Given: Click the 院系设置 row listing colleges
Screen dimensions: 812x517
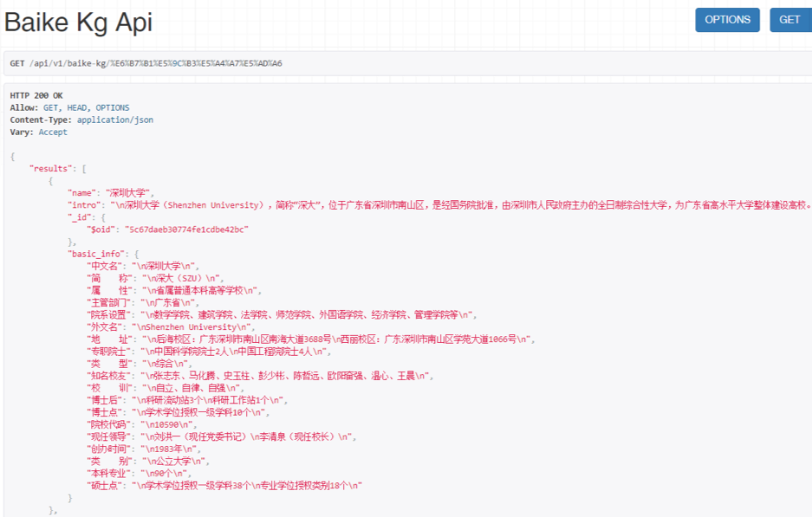Looking at the screenshot, I should [282, 314].
